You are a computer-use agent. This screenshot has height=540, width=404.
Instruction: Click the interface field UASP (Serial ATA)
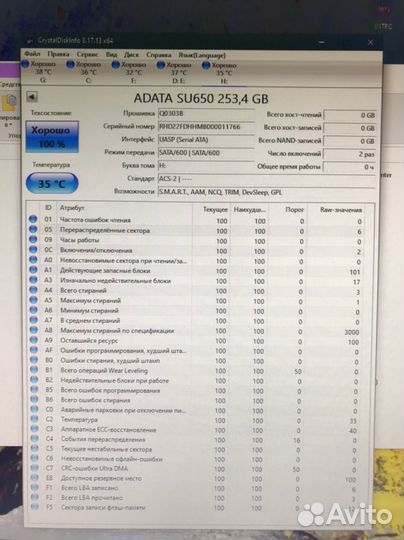pyautogui.click(x=206, y=140)
